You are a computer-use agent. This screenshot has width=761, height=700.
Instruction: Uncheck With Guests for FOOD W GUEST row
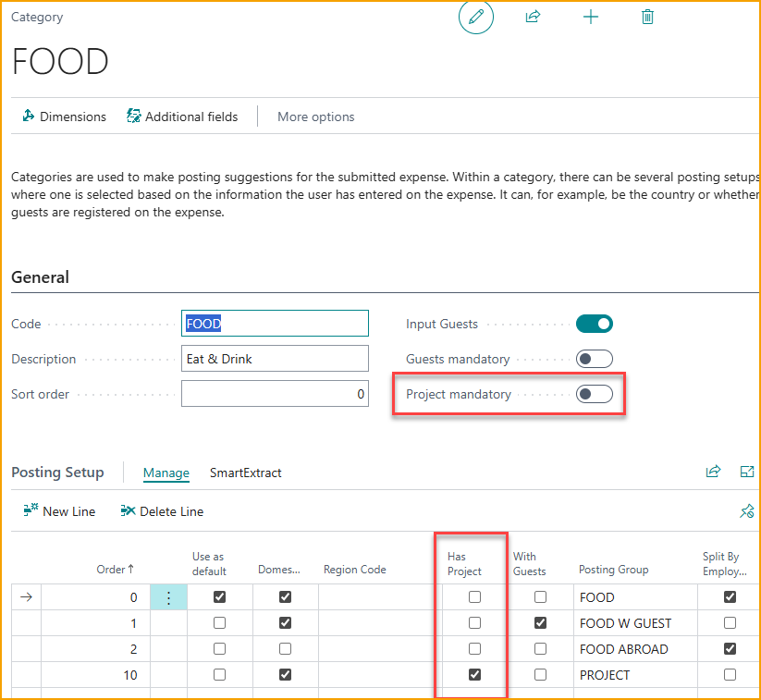pos(540,623)
